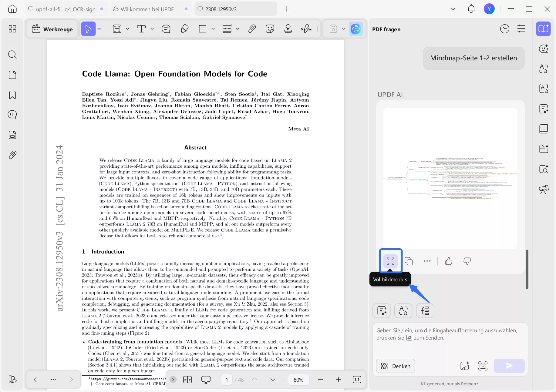The width and height of the screenshot is (556, 392).
Task: Open the sticker tool
Action: (270, 29)
